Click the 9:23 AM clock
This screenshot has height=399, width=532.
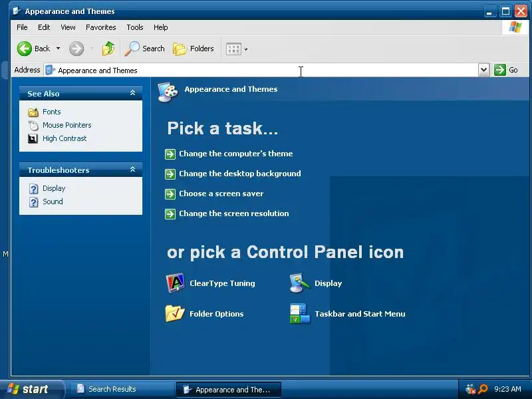tap(507, 389)
